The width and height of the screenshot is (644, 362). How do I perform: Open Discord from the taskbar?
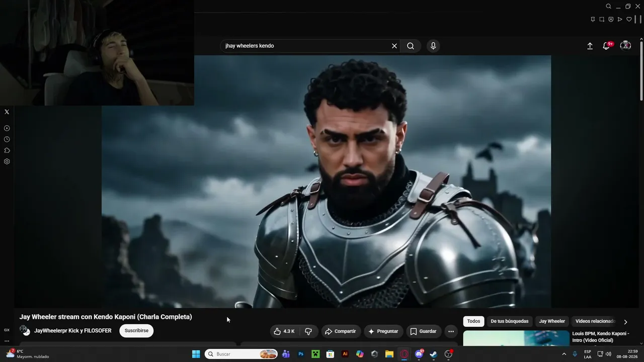[419, 354]
